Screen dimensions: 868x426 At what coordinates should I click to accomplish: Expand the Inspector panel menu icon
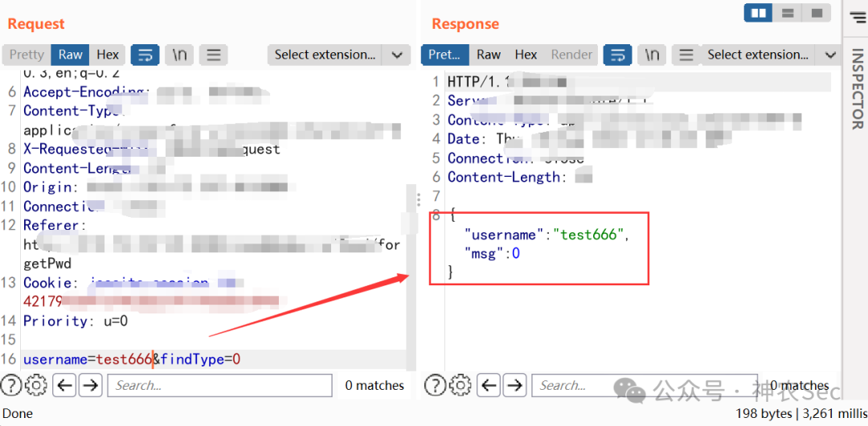pyautogui.click(x=857, y=17)
